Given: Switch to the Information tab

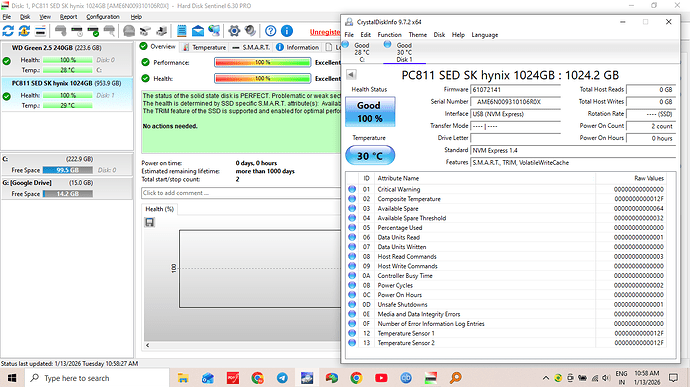Looking at the screenshot, I should pos(297,47).
